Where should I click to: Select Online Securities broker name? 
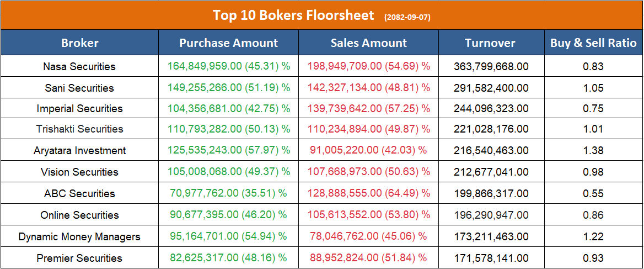tap(79, 215)
